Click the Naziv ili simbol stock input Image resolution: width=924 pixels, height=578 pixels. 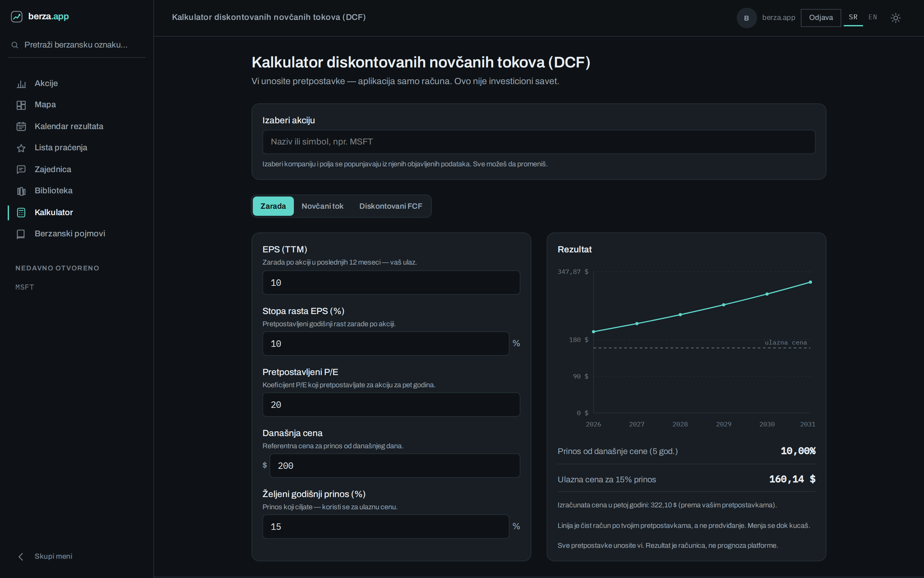coord(538,142)
